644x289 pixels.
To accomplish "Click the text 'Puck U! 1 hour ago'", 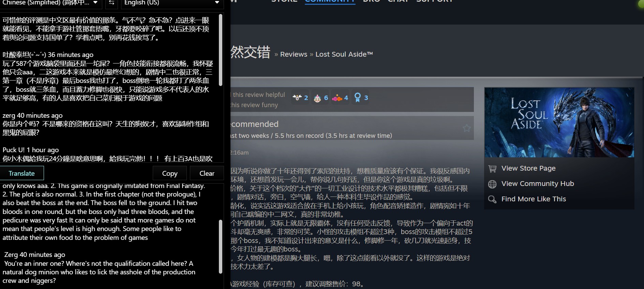I will 31,150.
